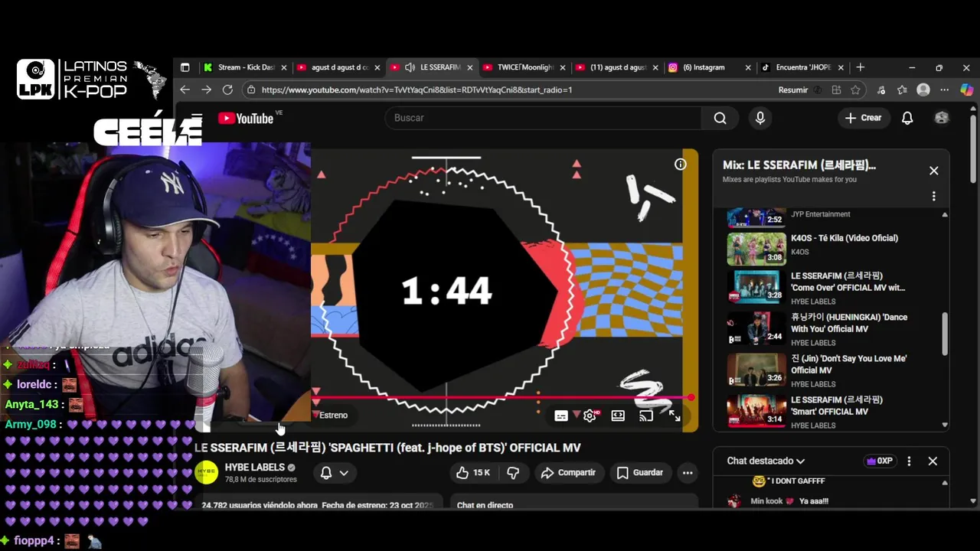Open more actions ellipsis below the video
Image resolution: width=980 pixels, height=551 pixels.
click(x=688, y=473)
